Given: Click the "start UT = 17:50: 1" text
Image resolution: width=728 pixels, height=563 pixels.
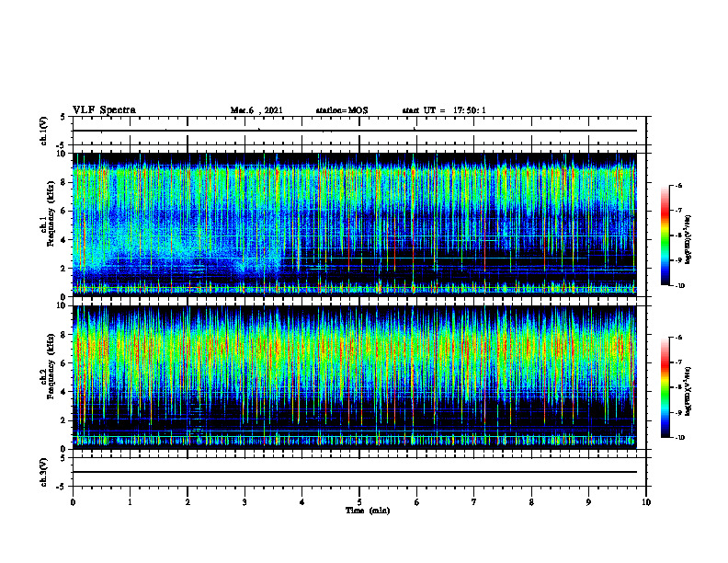Looking at the screenshot, I should (444, 110).
